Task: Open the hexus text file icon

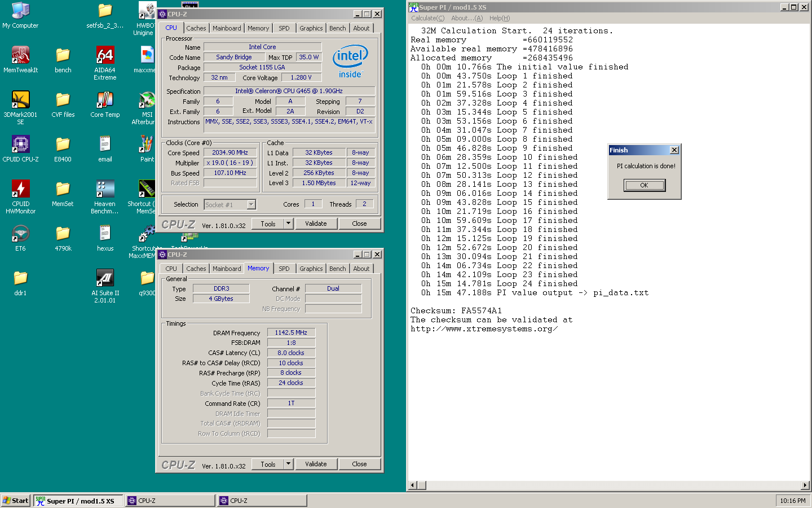Action: click(x=105, y=238)
